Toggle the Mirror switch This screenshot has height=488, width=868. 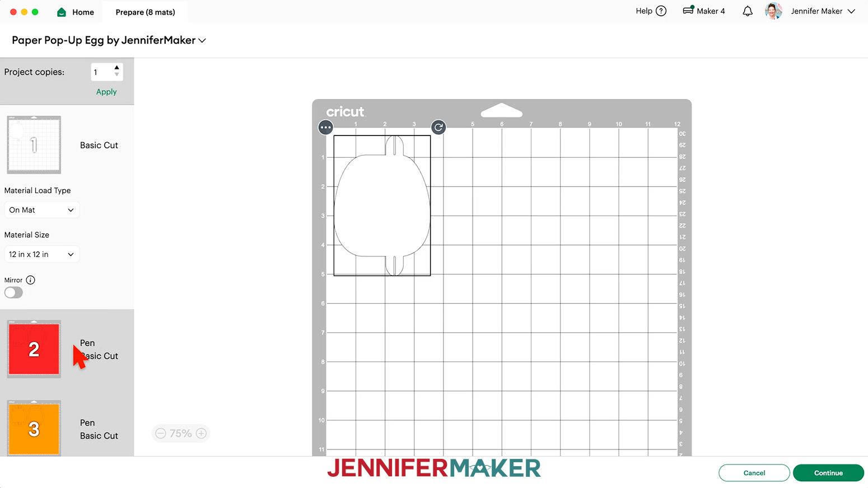(13, 293)
